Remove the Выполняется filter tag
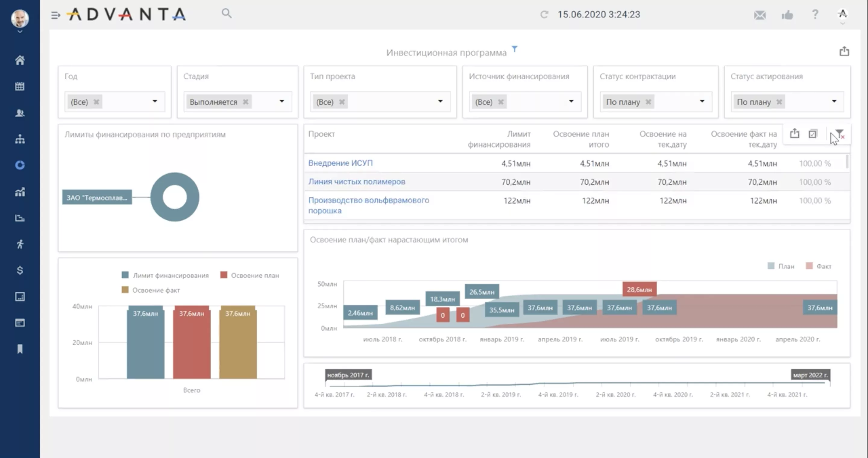Image resolution: width=868 pixels, height=458 pixels. tap(246, 102)
